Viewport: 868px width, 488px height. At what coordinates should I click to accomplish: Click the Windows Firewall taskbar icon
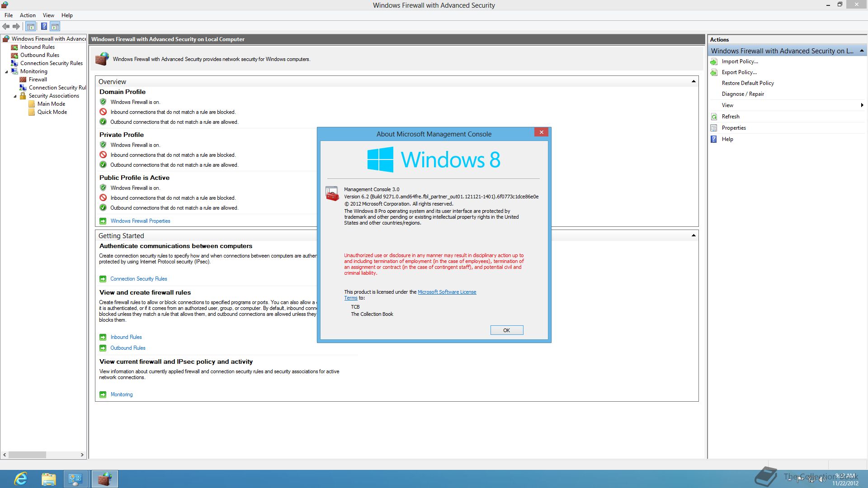point(105,479)
